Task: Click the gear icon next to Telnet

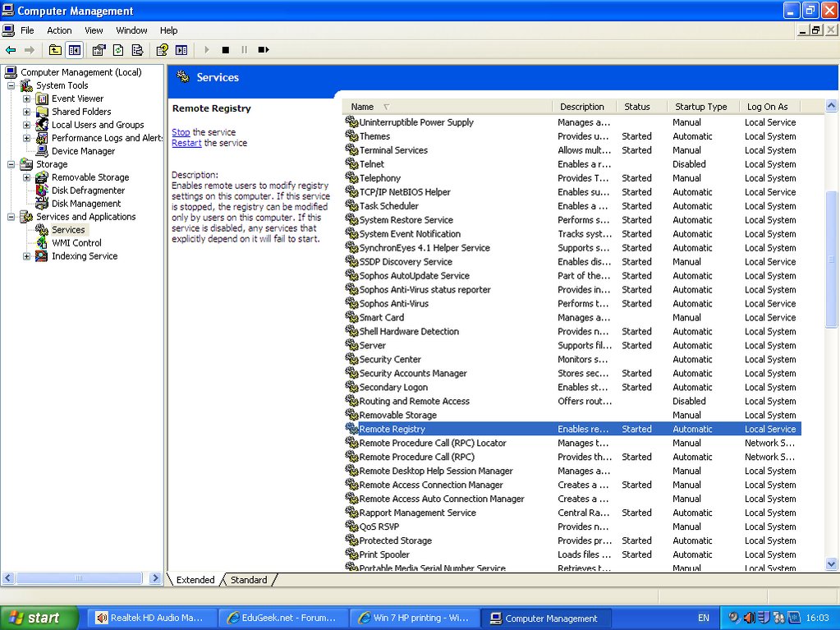Action: (x=351, y=164)
